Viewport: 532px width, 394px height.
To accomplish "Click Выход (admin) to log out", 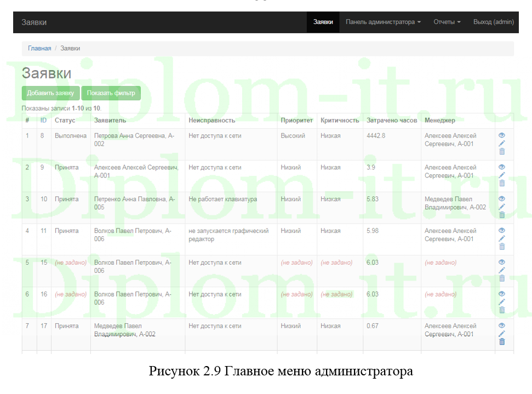I will 493,22.
